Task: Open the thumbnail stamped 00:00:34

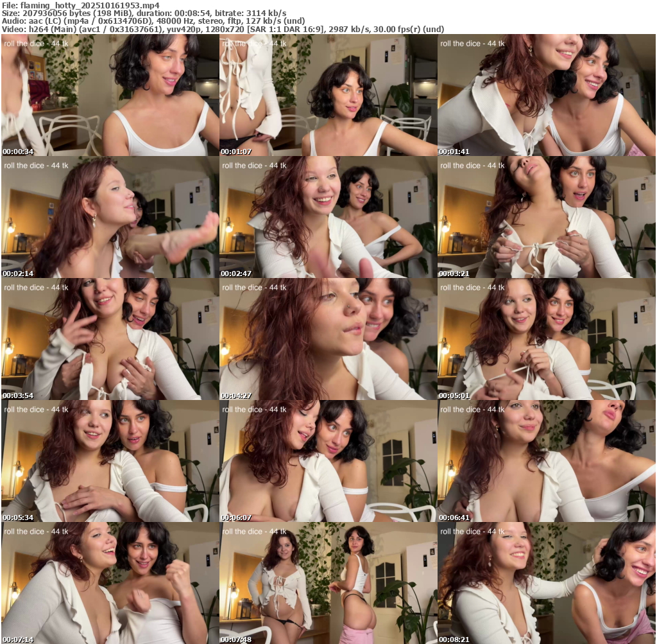Action: [x=110, y=95]
